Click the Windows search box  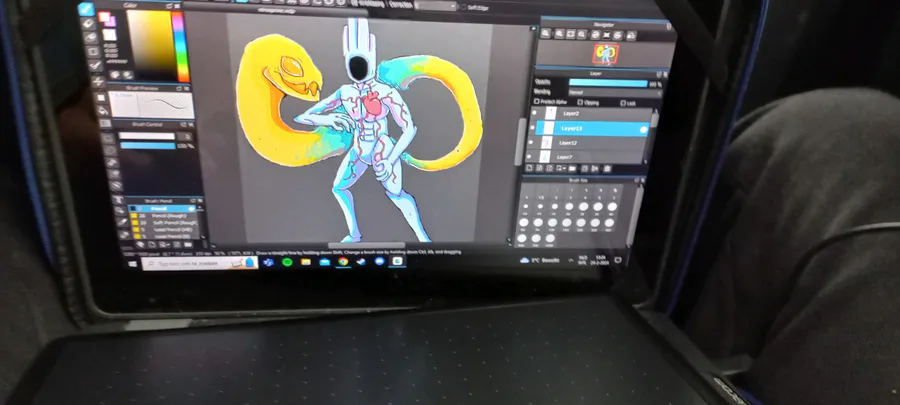(199, 263)
